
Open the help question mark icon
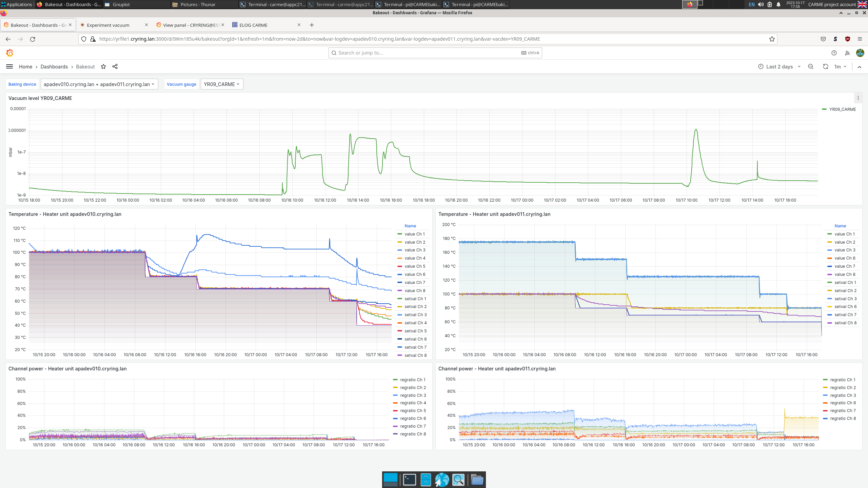pyautogui.click(x=834, y=53)
